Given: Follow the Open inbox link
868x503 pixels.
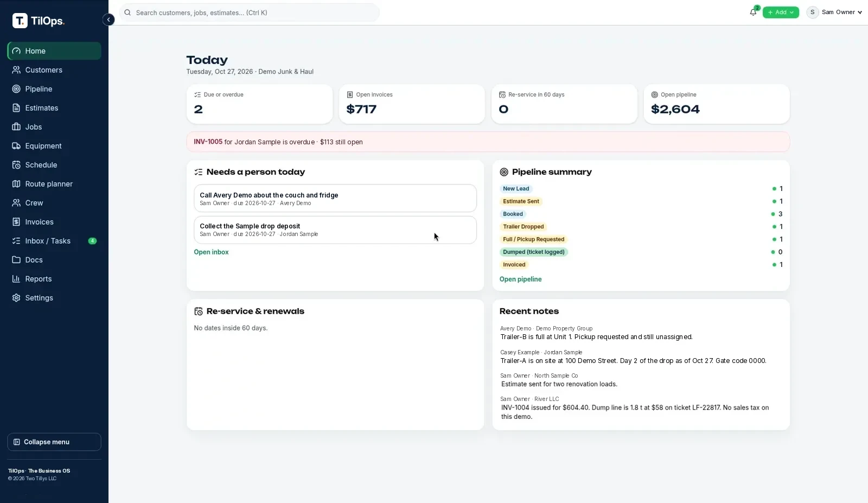Looking at the screenshot, I should point(211,252).
